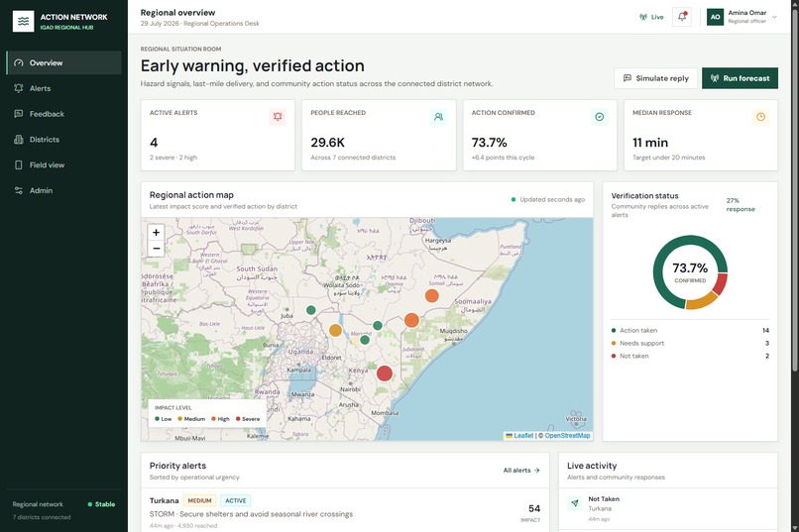Open the notifications bell in header

(682, 17)
